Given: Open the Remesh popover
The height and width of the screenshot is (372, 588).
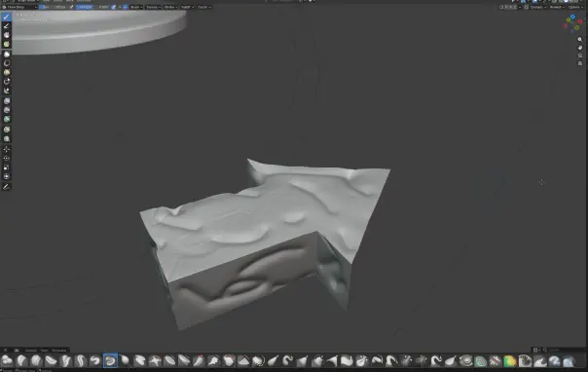Looking at the screenshot, I should (x=557, y=7).
